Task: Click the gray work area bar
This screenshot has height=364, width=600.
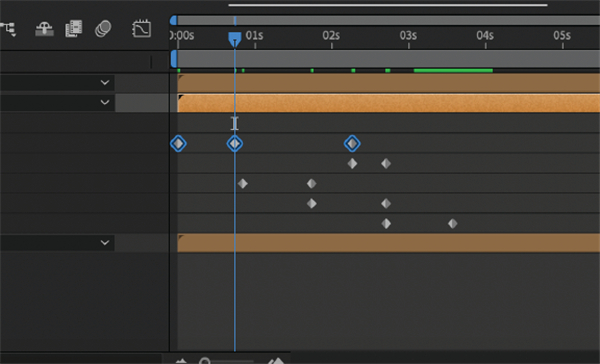Action: [x=388, y=59]
